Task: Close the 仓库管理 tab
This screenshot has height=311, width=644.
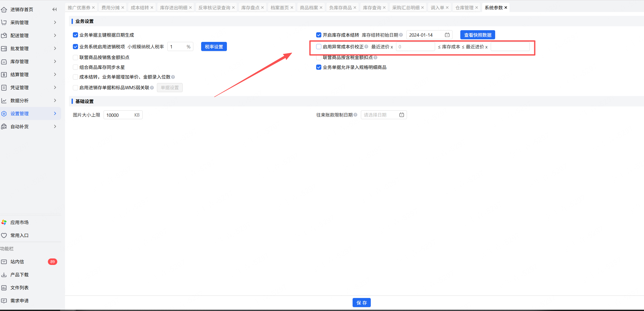Action: [476, 8]
